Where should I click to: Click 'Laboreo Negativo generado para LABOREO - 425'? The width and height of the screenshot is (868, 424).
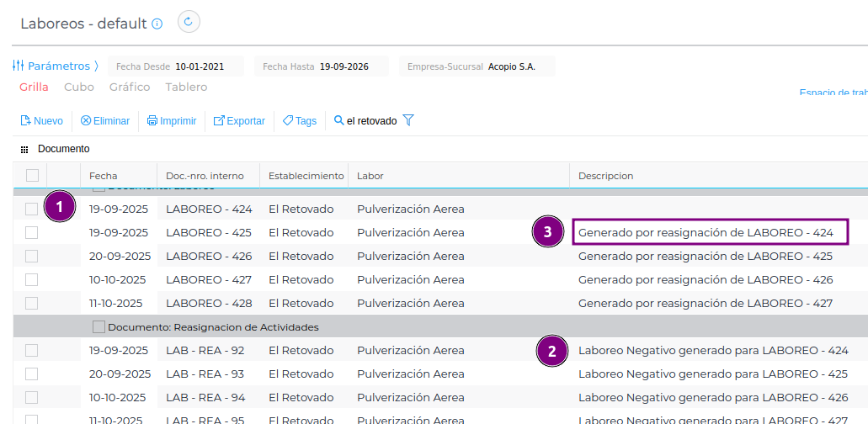[x=714, y=374]
